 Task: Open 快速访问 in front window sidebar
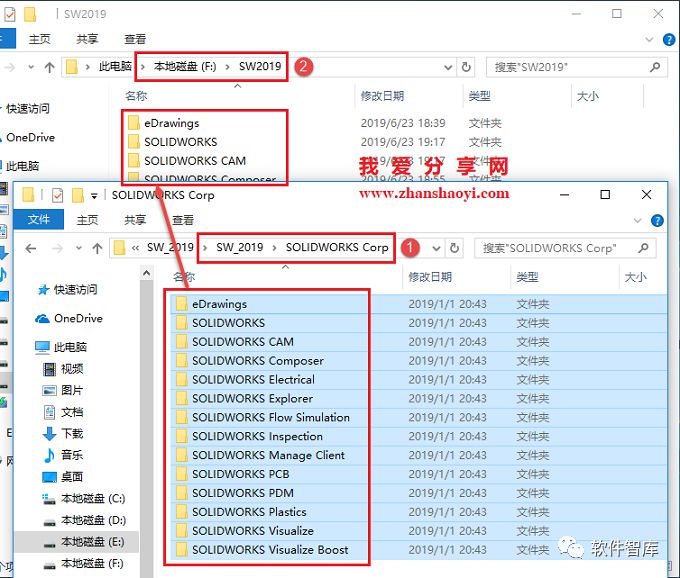click(75, 290)
